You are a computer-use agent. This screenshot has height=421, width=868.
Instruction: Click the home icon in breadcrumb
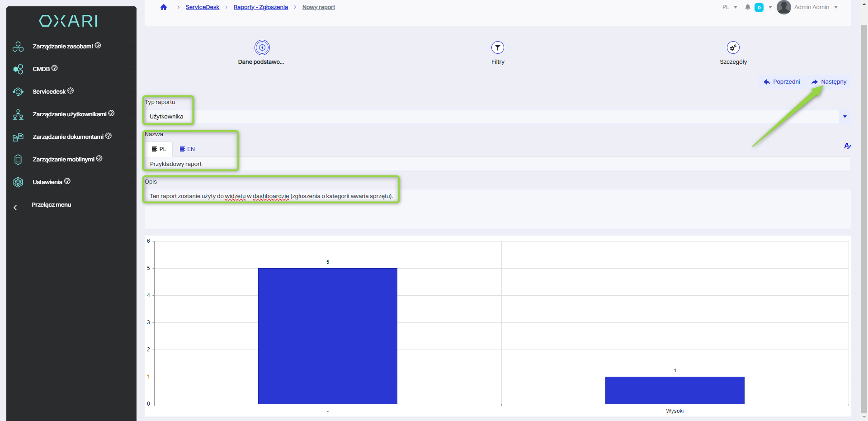click(x=164, y=7)
